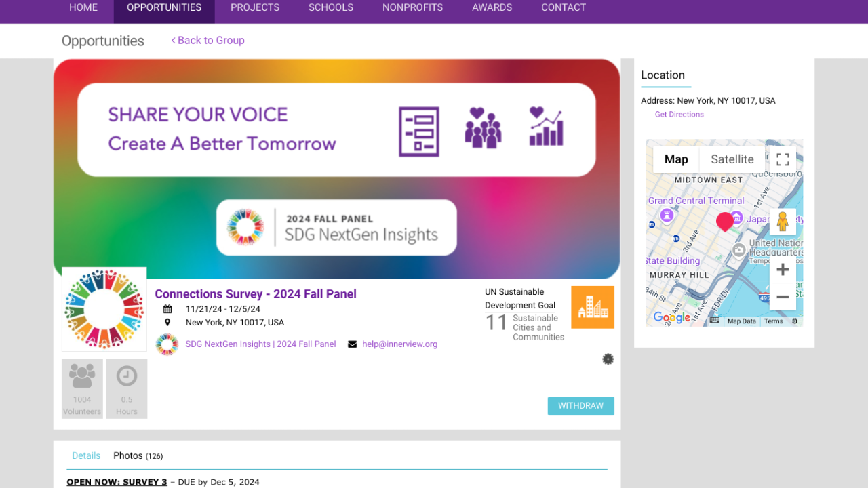Image resolution: width=868 pixels, height=488 pixels.
Task: Click the envelope email icon
Action: click(353, 344)
